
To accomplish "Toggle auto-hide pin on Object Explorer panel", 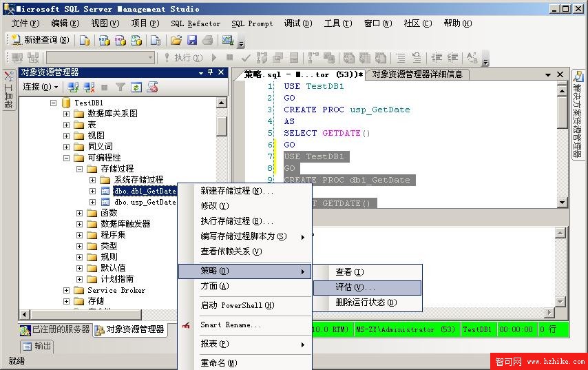I will point(211,72).
